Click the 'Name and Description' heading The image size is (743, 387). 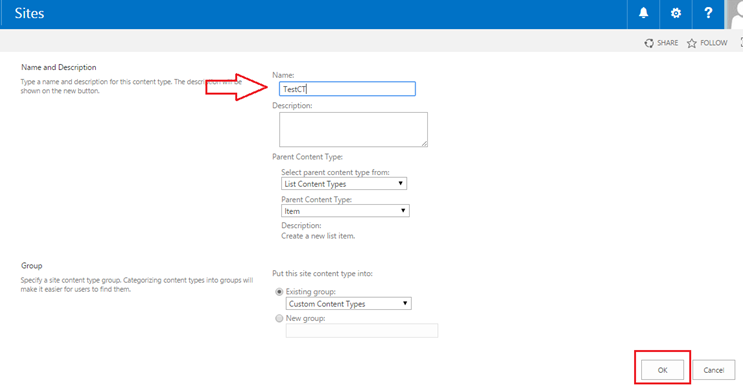pos(59,67)
